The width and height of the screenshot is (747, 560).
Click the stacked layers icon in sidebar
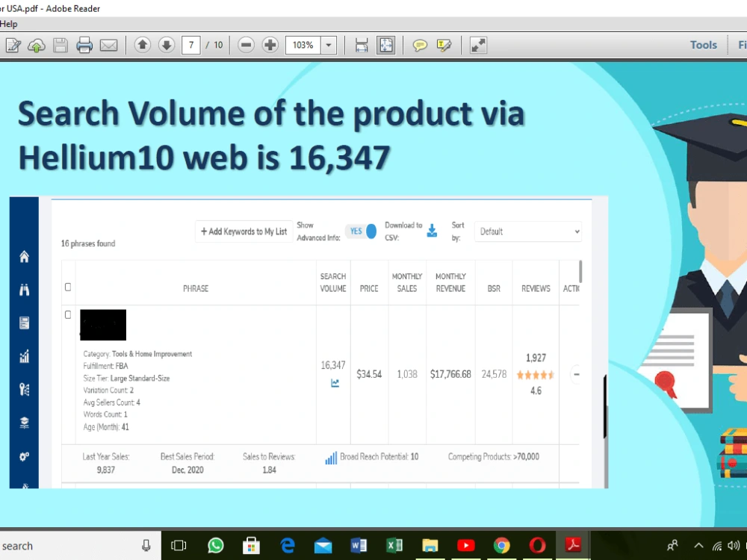click(x=25, y=423)
